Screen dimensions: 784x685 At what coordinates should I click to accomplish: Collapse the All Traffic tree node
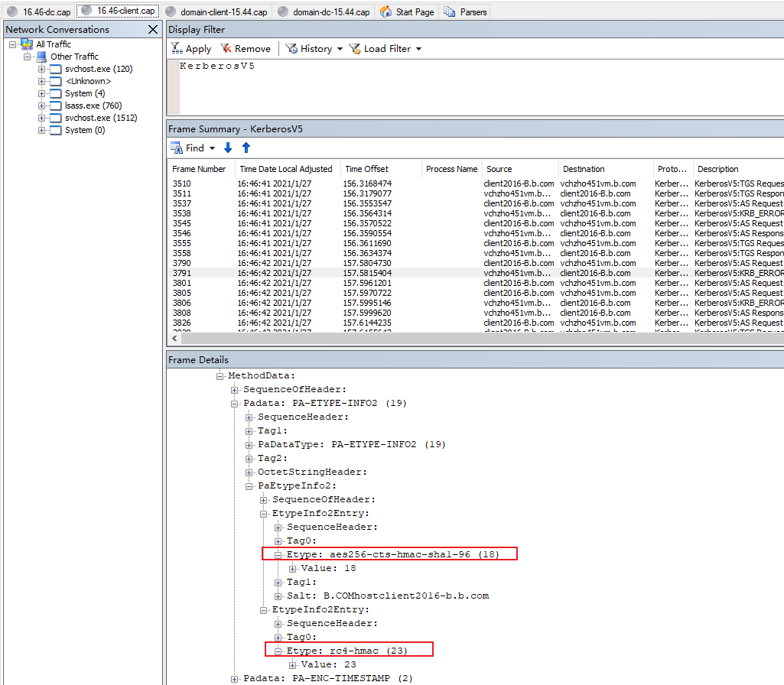pyautogui.click(x=12, y=44)
